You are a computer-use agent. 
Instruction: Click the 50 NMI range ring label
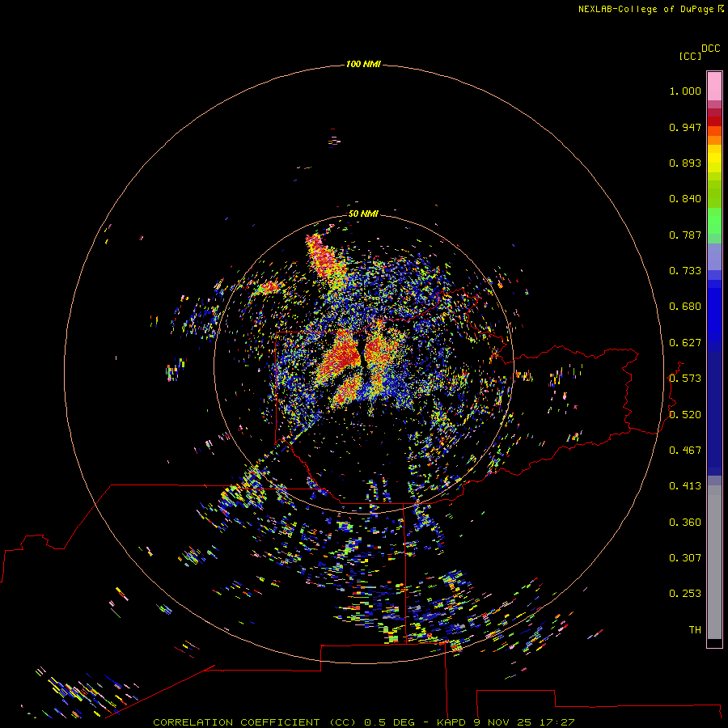(363, 214)
